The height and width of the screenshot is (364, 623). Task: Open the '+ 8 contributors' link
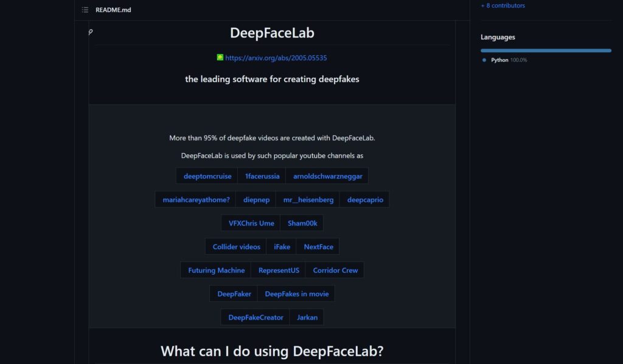coord(503,5)
